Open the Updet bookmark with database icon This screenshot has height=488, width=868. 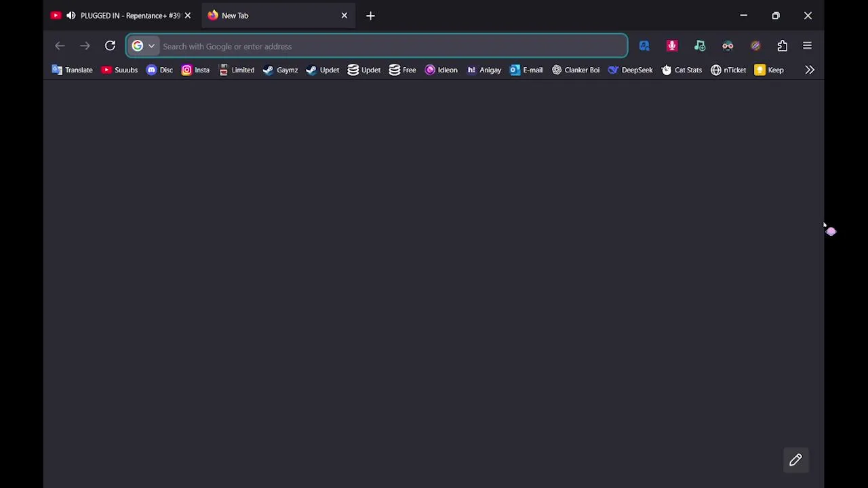(364, 70)
